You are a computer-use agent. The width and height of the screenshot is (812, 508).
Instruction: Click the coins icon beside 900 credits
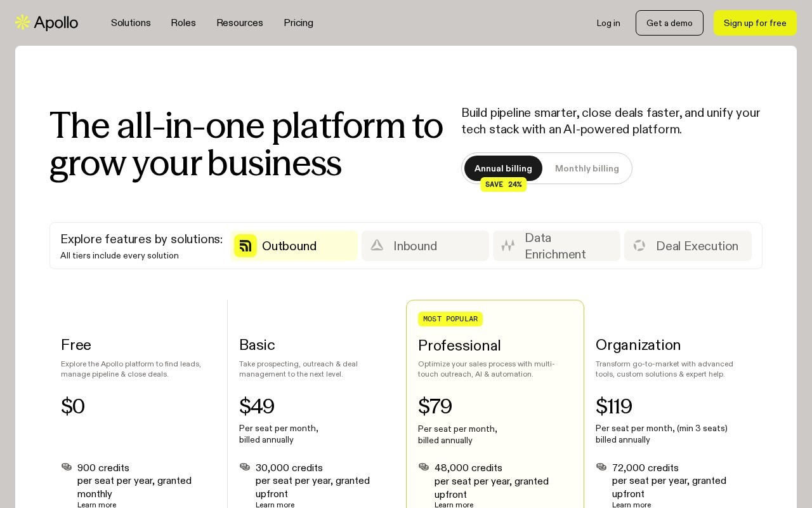pos(67,467)
